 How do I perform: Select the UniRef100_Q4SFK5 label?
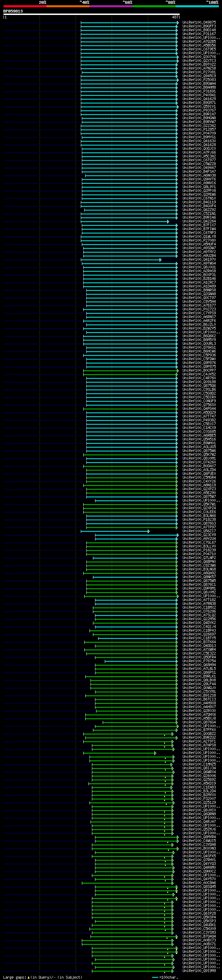[x=199, y=856]
